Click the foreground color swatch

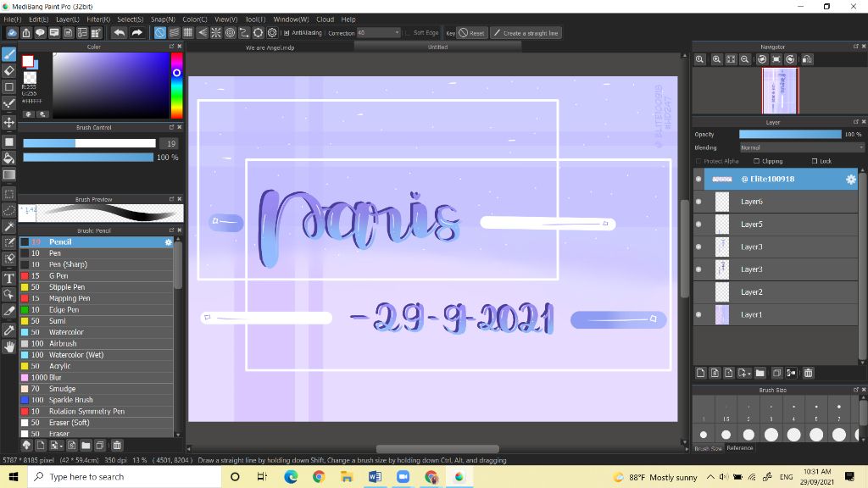click(28, 61)
